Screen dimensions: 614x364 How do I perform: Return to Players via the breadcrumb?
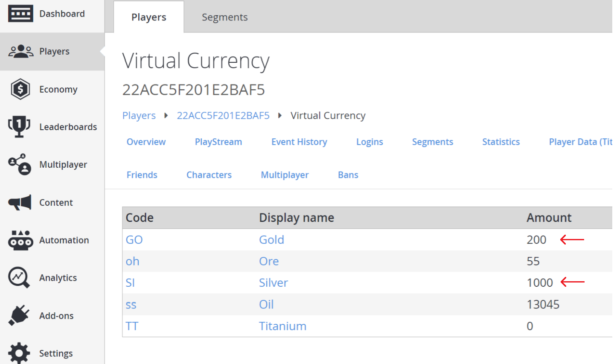click(x=139, y=115)
